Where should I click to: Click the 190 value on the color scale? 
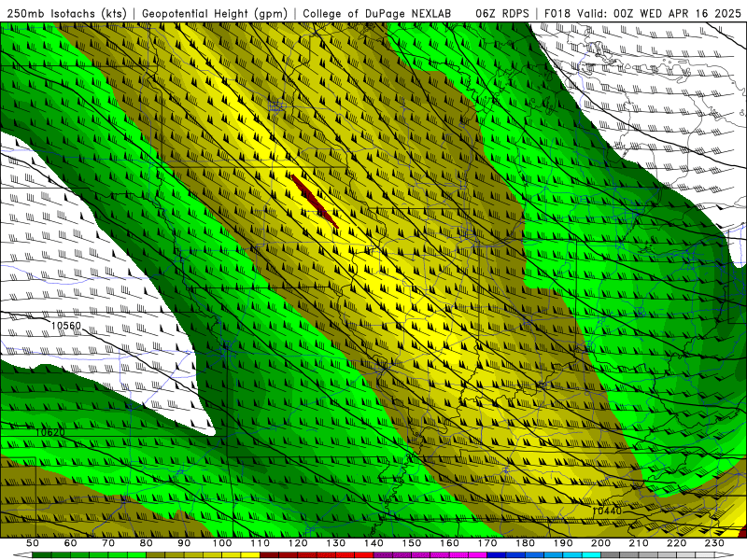[x=563, y=543]
